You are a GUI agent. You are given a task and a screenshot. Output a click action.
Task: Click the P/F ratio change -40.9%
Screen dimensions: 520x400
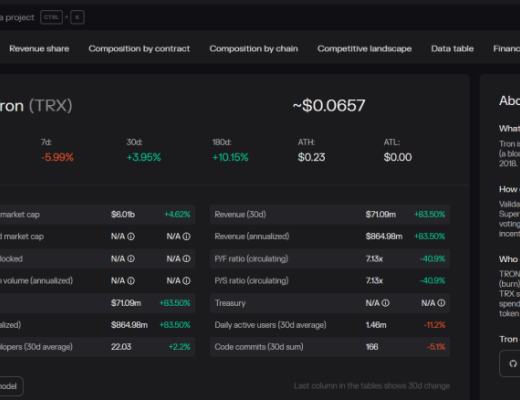point(432,259)
